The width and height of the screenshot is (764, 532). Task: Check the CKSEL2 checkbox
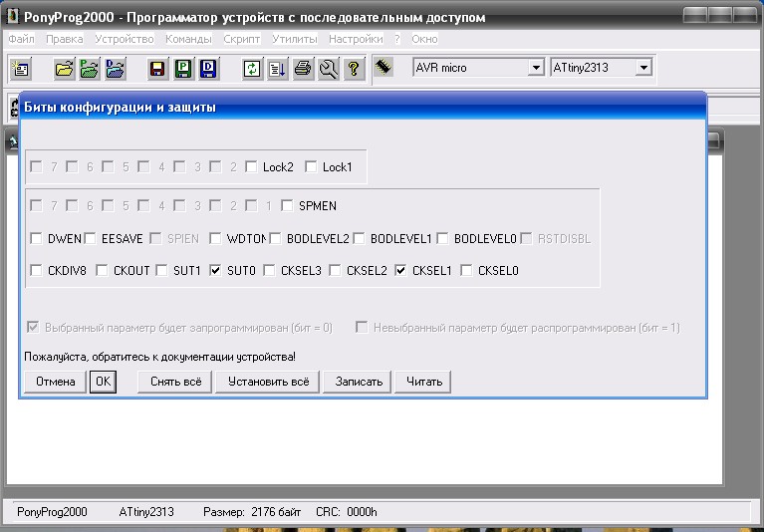336,270
